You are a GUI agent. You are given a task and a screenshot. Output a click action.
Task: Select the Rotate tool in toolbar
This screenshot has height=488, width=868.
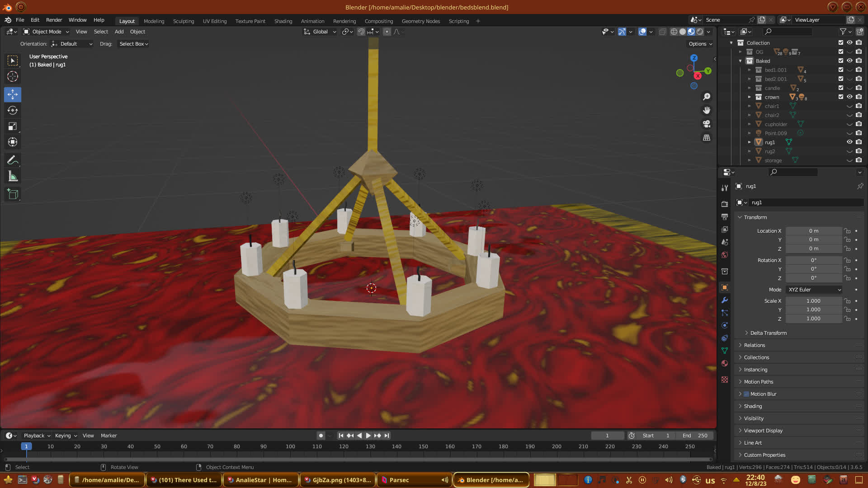pyautogui.click(x=13, y=111)
